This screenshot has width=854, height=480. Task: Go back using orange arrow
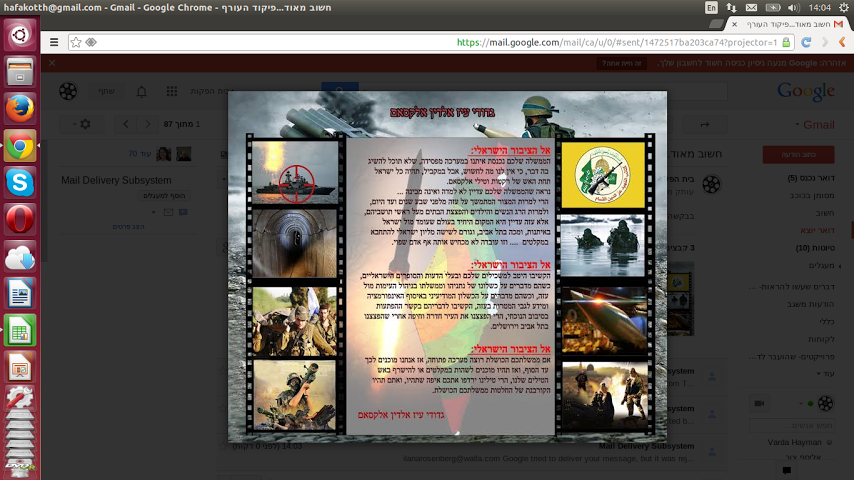[x=842, y=42]
